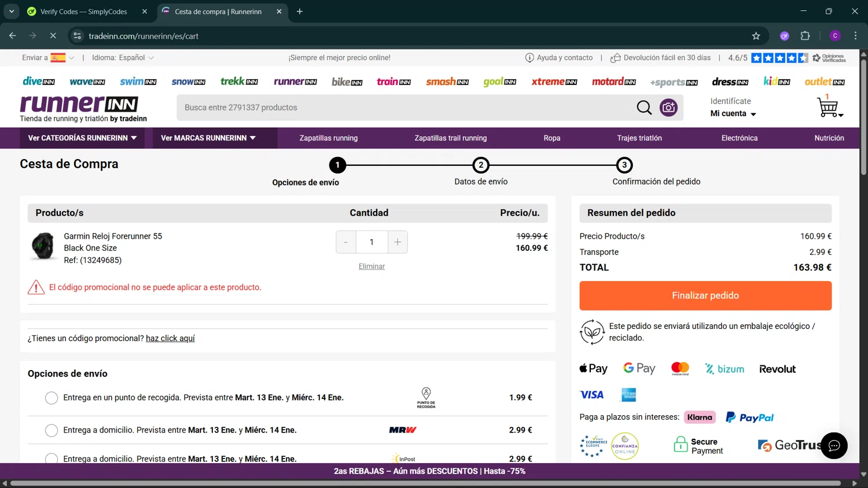Image resolution: width=868 pixels, height=488 pixels.
Task: Click the snowinn store logo
Action: [x=188, y=82]
